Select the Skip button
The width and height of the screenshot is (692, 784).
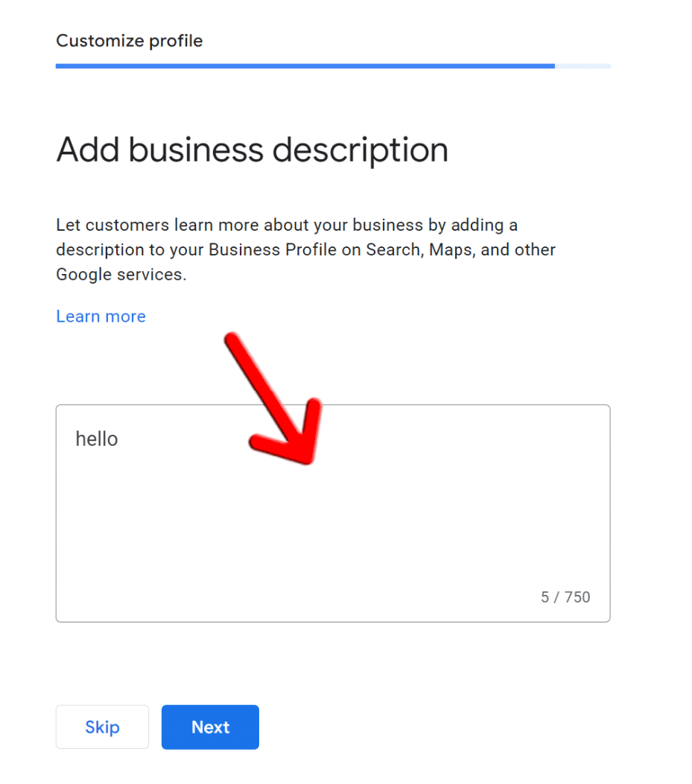102,727
